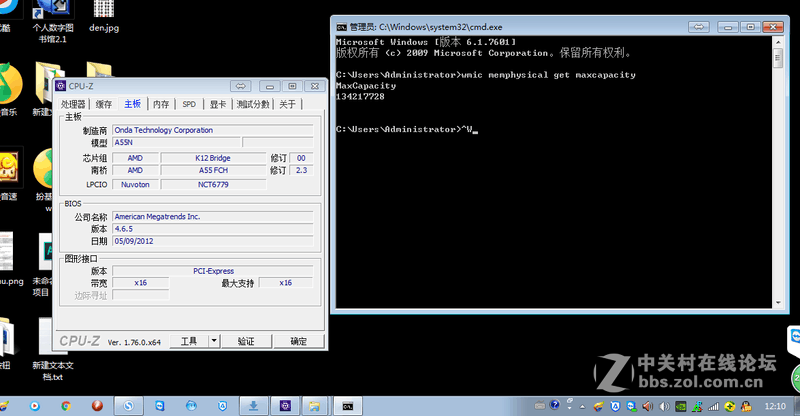Click the TeamViewer tray icon
Viewport: 800px width, 416px height.
click(x=632, y=406)
